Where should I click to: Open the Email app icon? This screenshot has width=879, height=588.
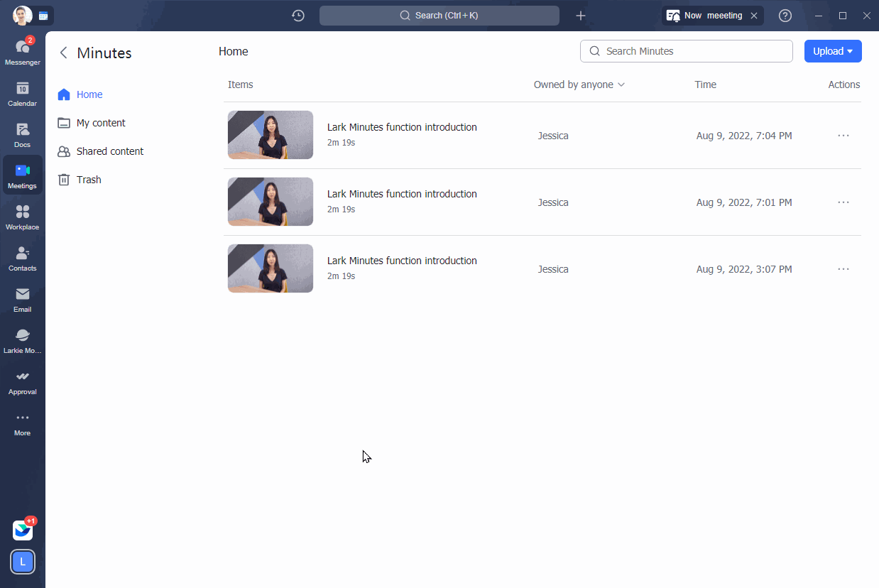click(22, 299)
